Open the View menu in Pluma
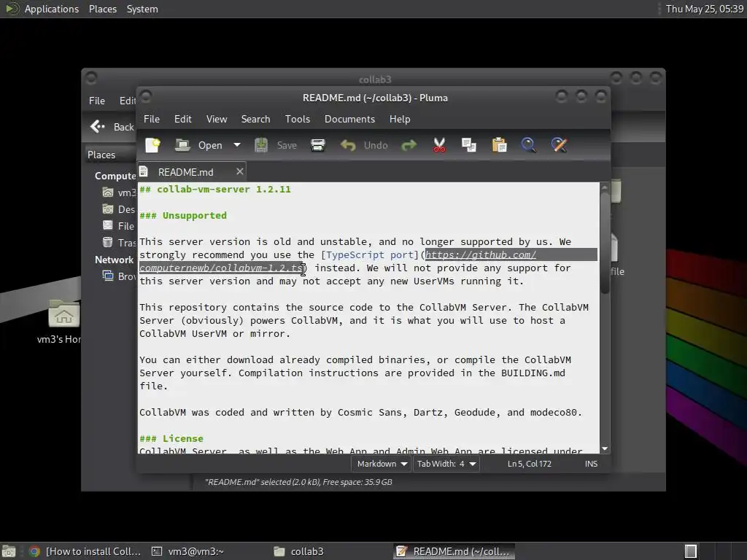747x560 pixels. 216,119
